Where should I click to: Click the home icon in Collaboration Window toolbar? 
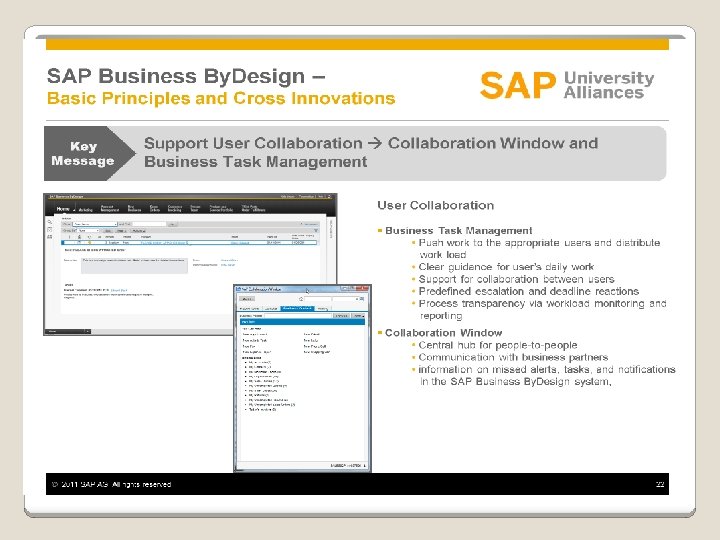[301, 299]
